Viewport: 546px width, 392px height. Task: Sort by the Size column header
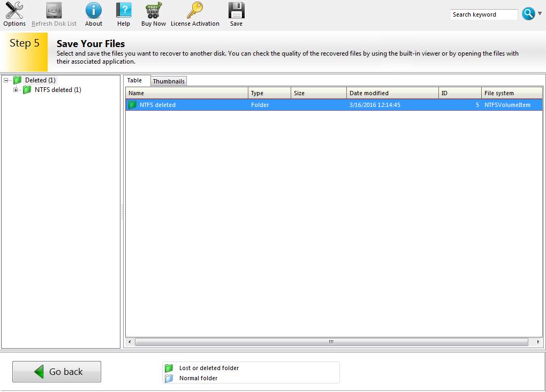tap(318, 93)
